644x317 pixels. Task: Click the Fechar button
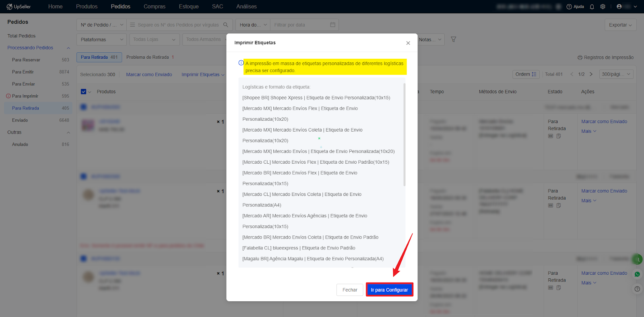(x=350, y=290)
